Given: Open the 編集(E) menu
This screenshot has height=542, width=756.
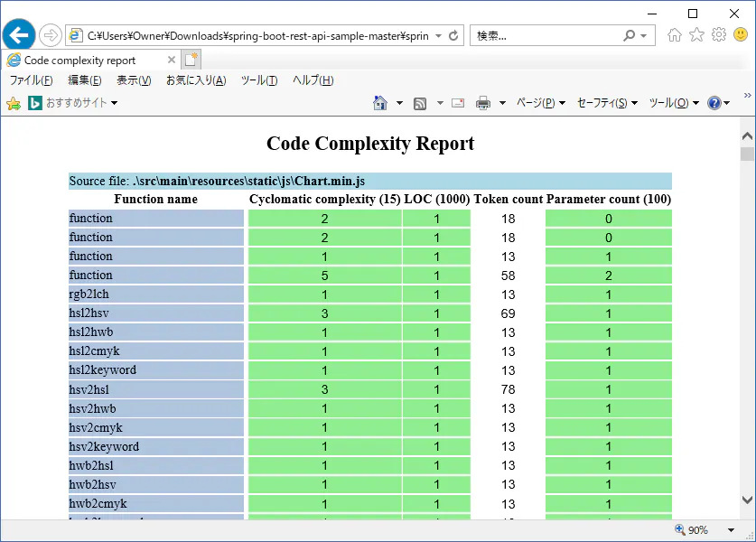Looking at the screenshot, I should coord(85,80).
